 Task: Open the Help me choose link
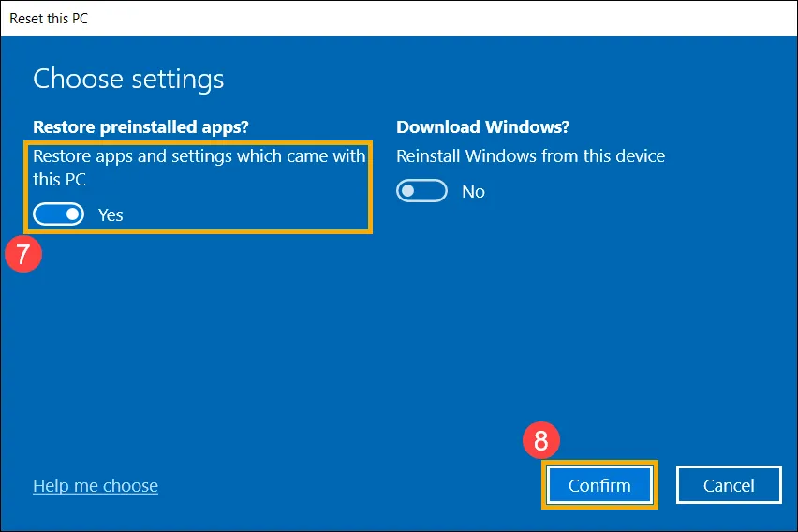pyautogui.click(x=95, y=485)
